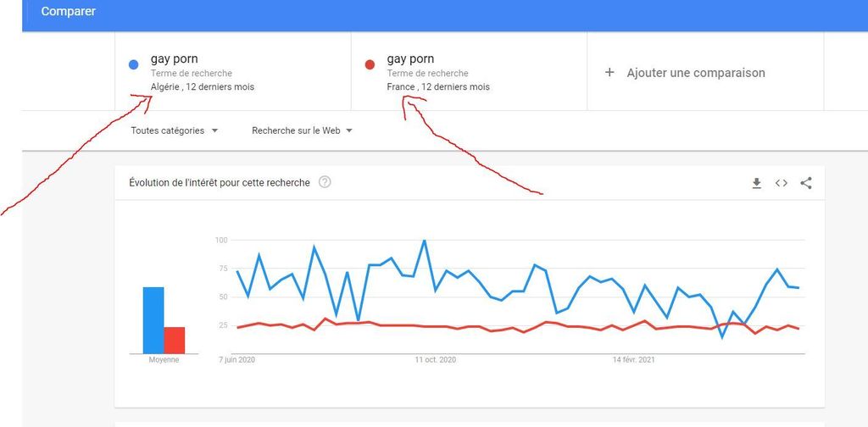Viewport: 868px width, 427px height.
Task: Click the 11 oct. 2020 date on timeline
Action: pos(436,360)
